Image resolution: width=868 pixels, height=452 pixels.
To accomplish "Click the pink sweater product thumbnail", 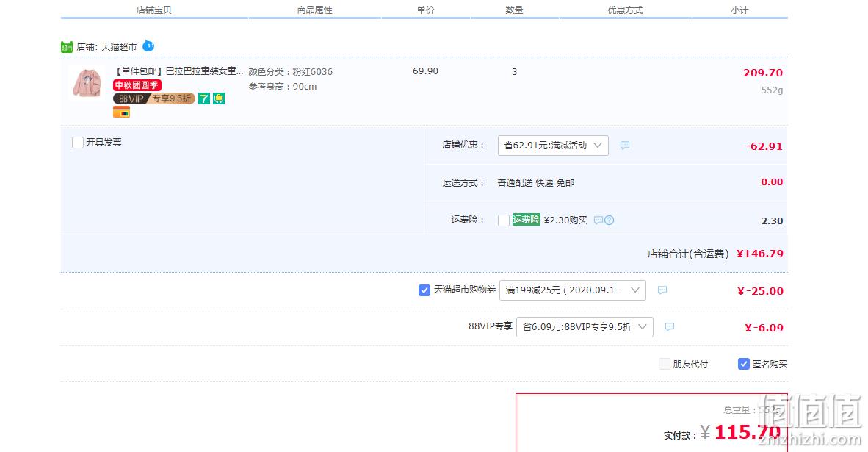I will click(x=87, y=82).
